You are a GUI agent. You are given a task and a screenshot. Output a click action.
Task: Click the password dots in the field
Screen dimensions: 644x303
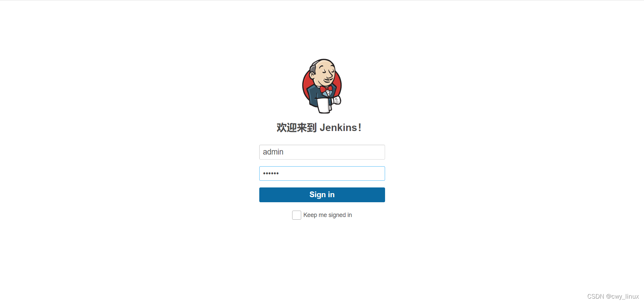271,173
